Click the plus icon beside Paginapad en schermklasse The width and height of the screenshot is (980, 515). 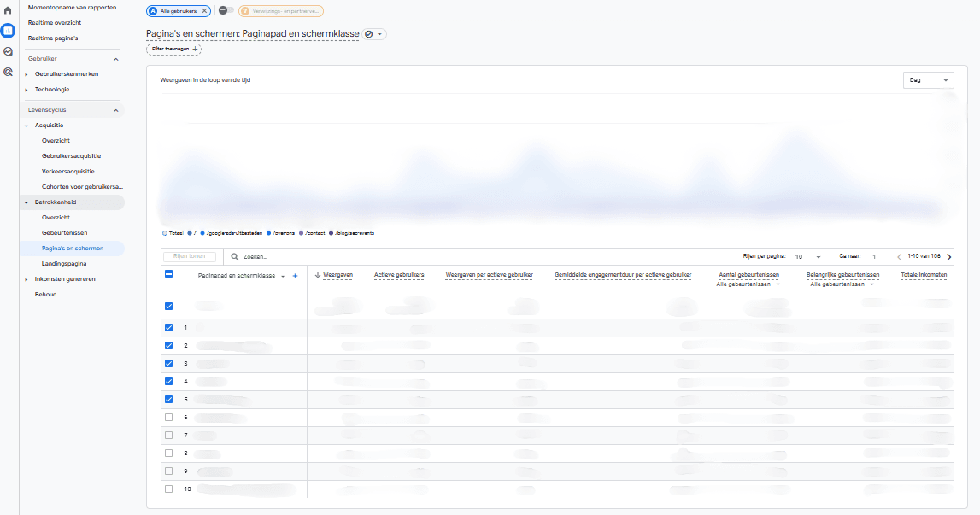[x=295, y=276]
